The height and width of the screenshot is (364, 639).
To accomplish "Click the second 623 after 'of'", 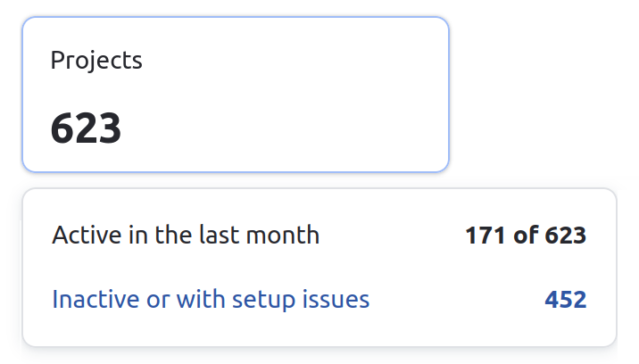I will click(565, 236).
